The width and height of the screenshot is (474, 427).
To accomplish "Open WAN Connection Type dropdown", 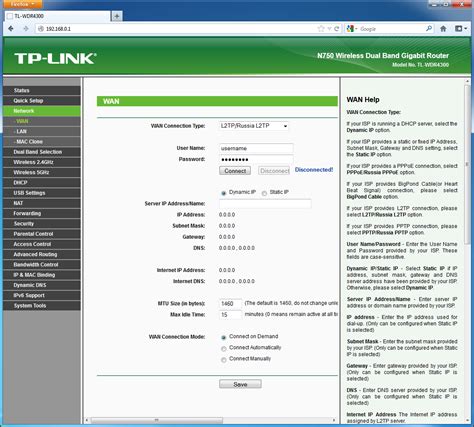I will pyautogui.click(x=254, y=126).
